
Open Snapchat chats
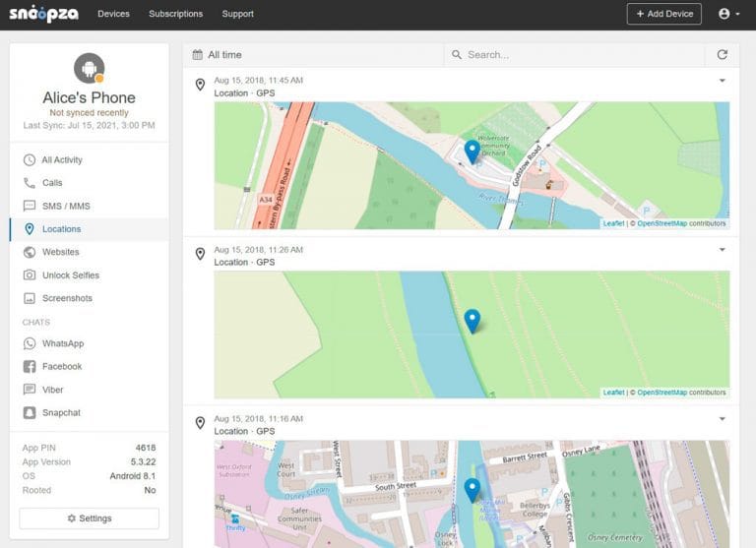pos(90,412)
